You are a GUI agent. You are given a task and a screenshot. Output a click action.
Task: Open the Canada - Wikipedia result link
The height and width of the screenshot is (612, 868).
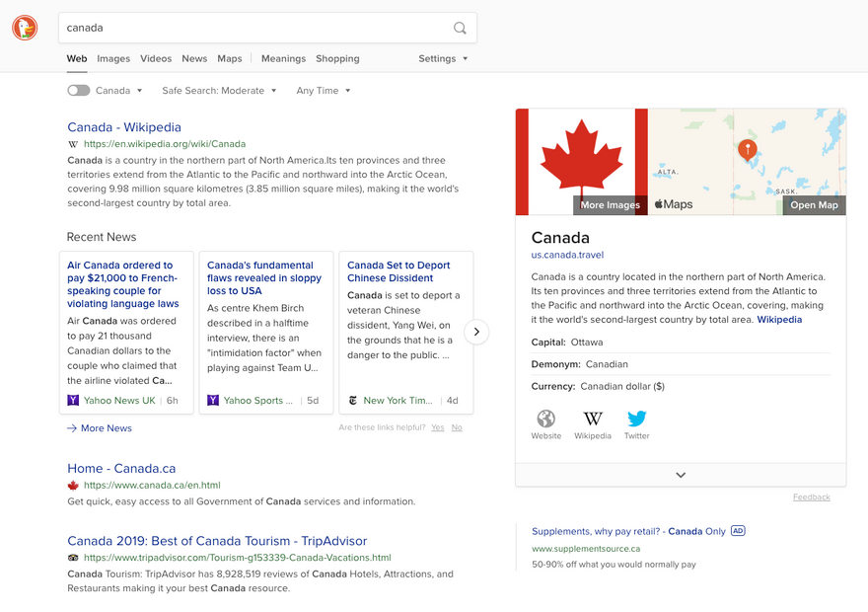coord(124,126)
